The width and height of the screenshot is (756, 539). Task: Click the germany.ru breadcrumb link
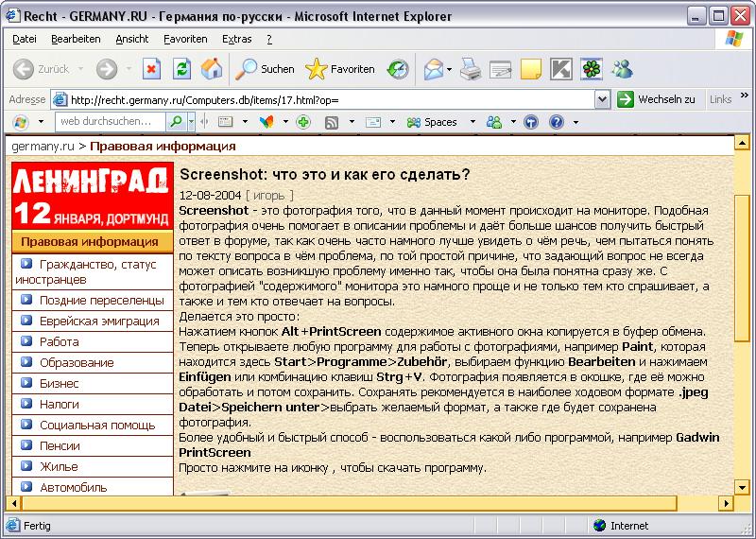(43, 147)
